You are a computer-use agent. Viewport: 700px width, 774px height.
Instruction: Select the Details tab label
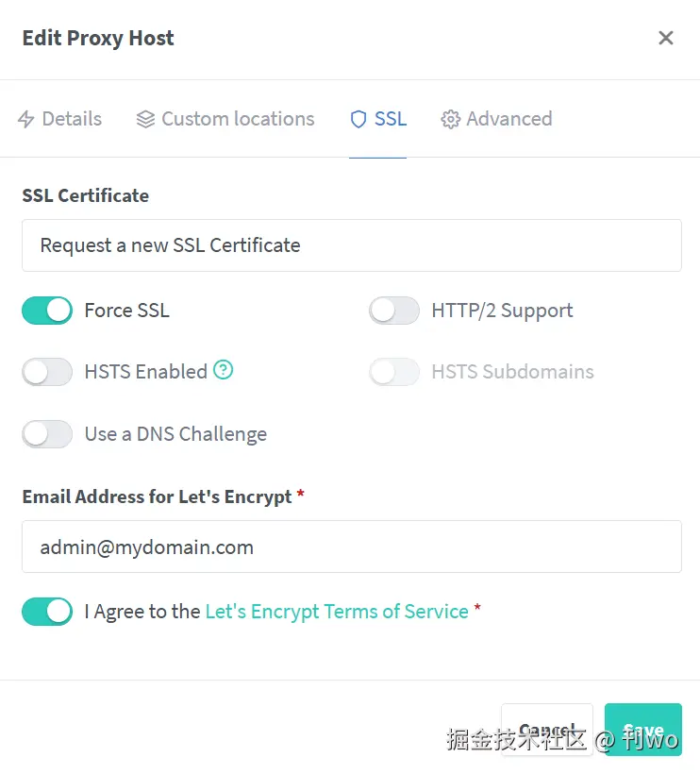pyautogui.click(x=72, y=119)
